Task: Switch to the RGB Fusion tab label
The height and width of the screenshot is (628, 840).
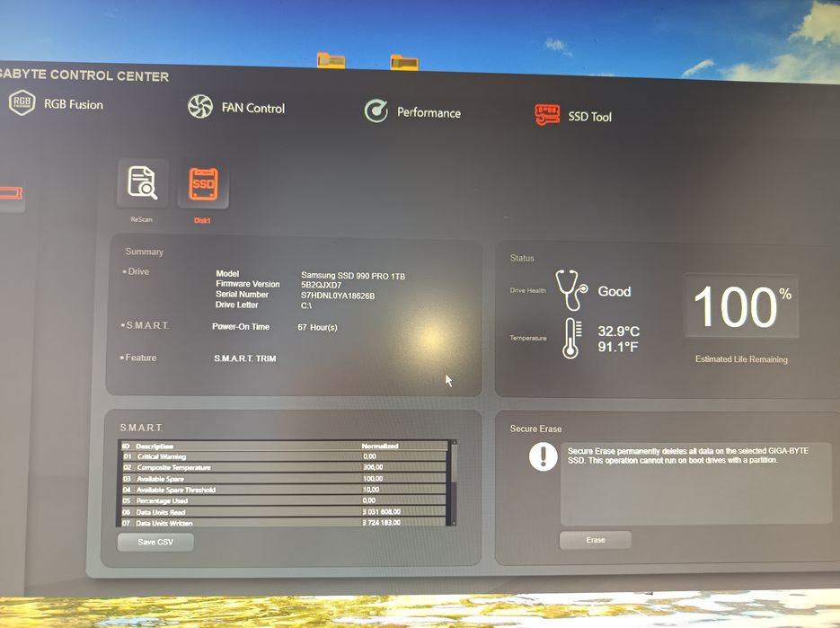Action: pos(74,104)
